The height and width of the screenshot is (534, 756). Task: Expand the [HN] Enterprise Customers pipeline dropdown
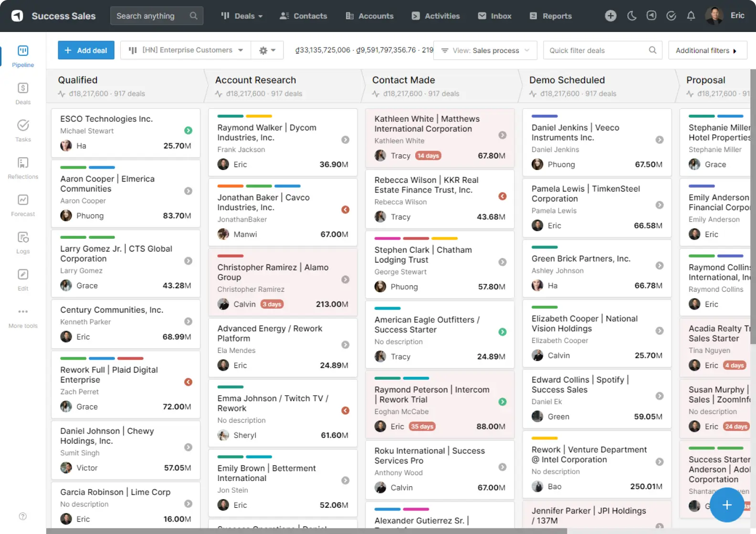pyautogui.click(x=186, y=50)
